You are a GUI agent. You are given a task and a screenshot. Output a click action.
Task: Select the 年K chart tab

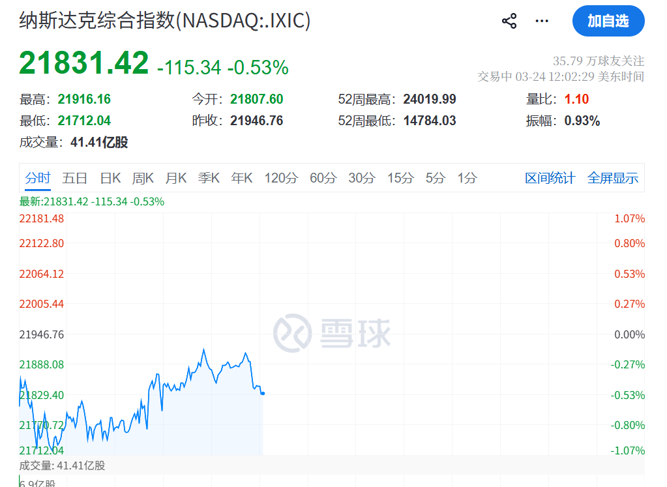(242, 178)
